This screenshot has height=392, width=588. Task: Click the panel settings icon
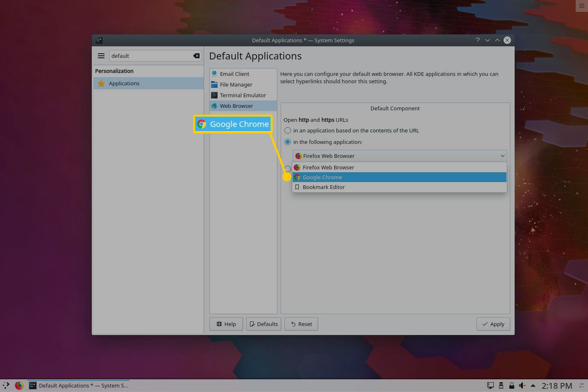point(581,385)
